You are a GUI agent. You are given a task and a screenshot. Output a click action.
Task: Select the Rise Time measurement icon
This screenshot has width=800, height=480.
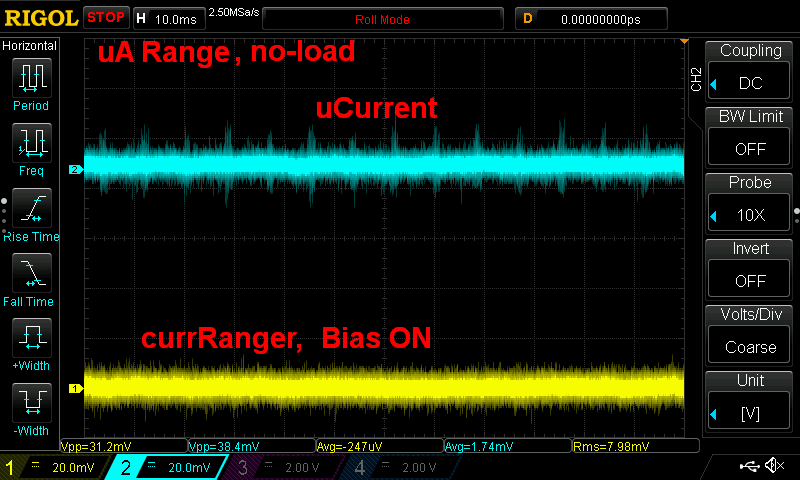[32, 208]
